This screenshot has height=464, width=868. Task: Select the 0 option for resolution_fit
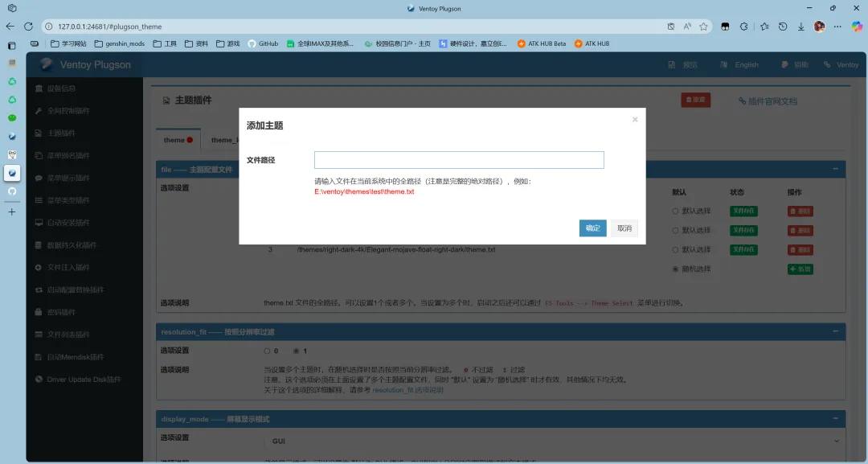tap(266, 351)
